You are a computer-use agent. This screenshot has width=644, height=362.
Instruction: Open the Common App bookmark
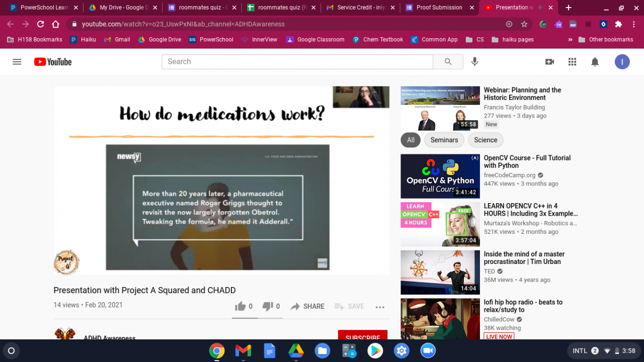tap(435, 40)
